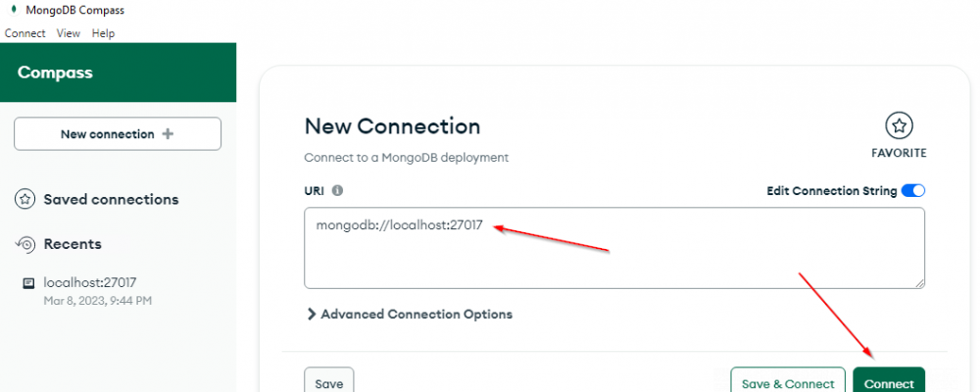Click the green Connect button
Viewport: 980px width, 392px height.
click(889, 382)
